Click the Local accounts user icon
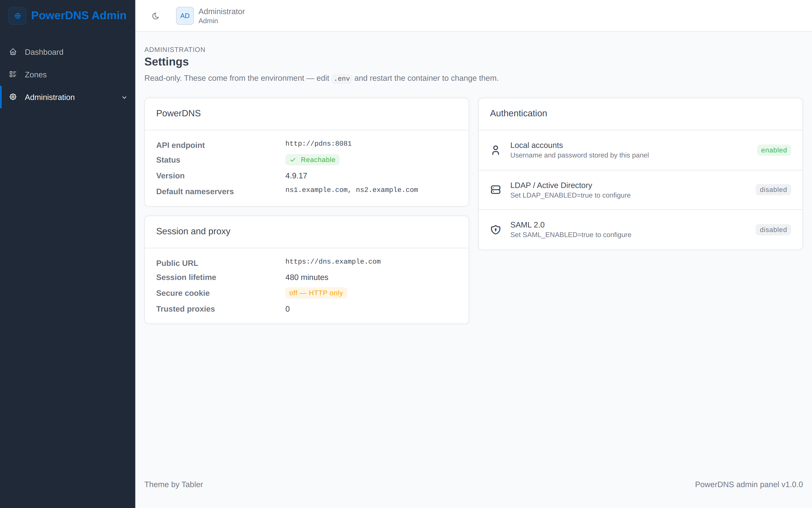This screenshot has width=812, height=508. (x=496, y=150)
